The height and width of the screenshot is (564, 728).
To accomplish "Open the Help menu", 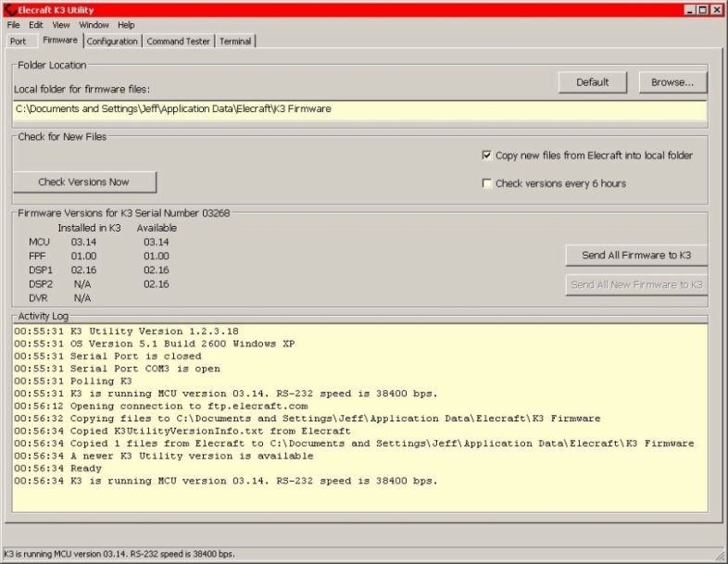I will pos(126,25).
